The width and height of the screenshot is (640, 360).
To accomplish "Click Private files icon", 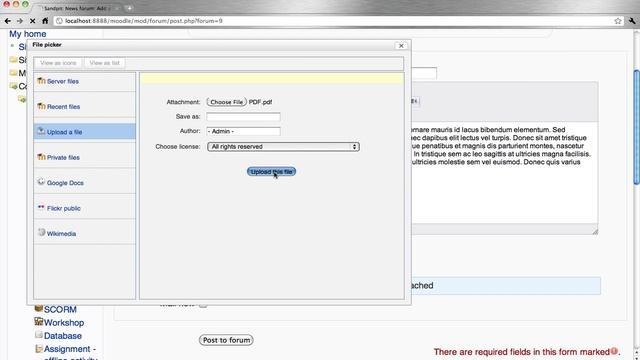I will point(41,156).
